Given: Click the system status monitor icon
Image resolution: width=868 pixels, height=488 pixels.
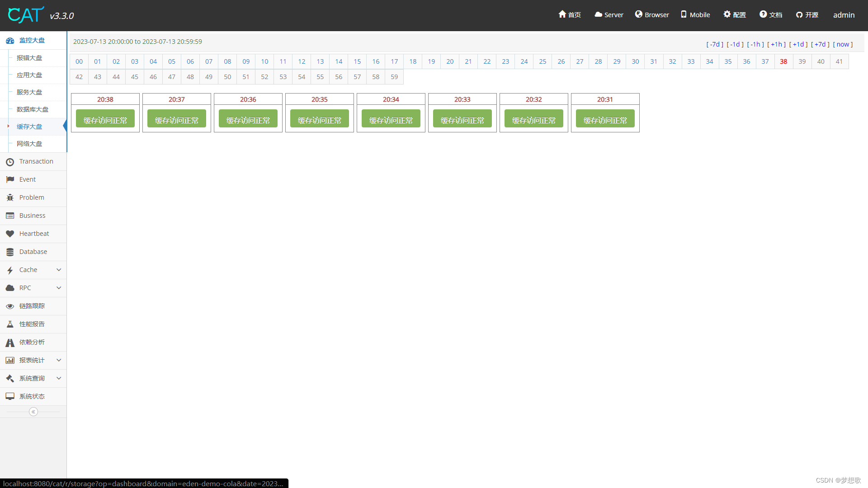Looking at the screenshot, I should tap(10, 397).
